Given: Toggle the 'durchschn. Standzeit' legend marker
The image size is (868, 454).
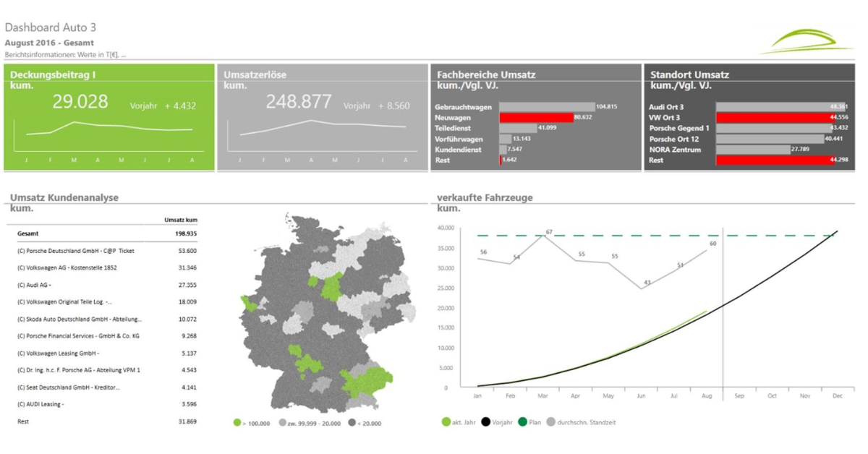Looking at the screenshot, I should pos(552,421).
